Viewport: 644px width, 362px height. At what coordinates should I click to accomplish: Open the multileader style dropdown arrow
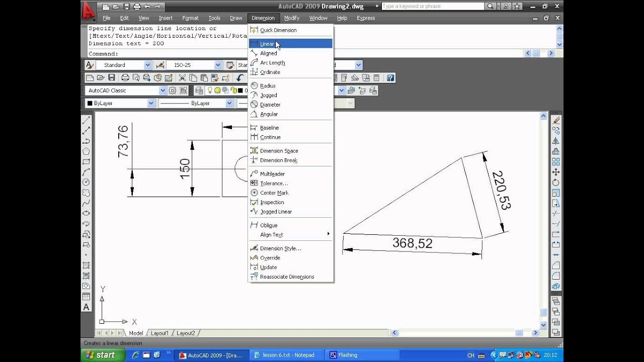[x=358, y=65]
